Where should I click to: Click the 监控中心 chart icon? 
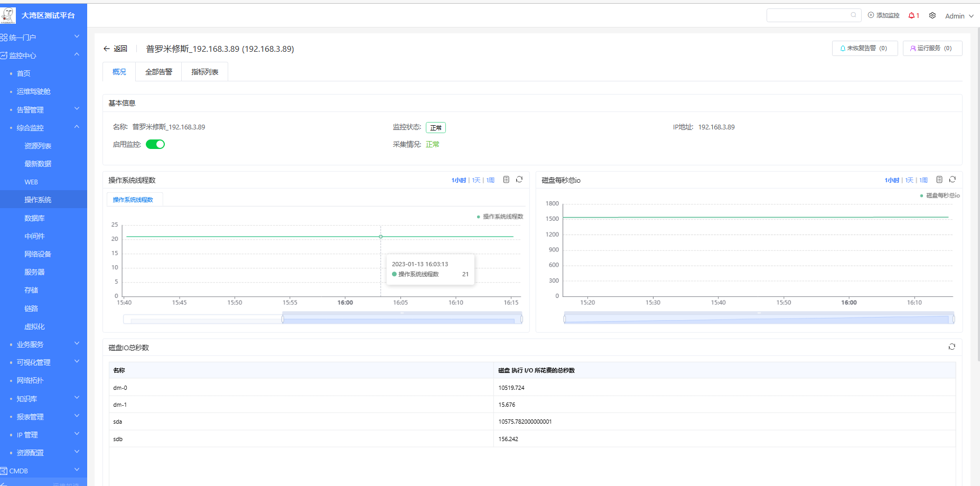click(4, 55)
